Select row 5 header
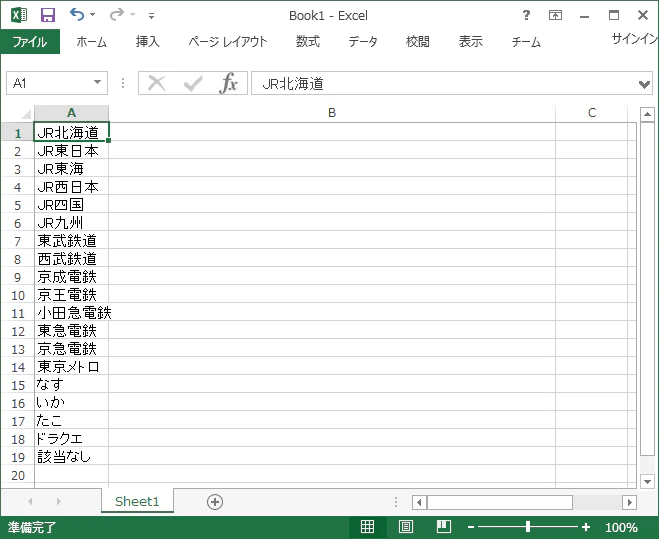This screenshot has height=539, width=659. tap(17, 205)
